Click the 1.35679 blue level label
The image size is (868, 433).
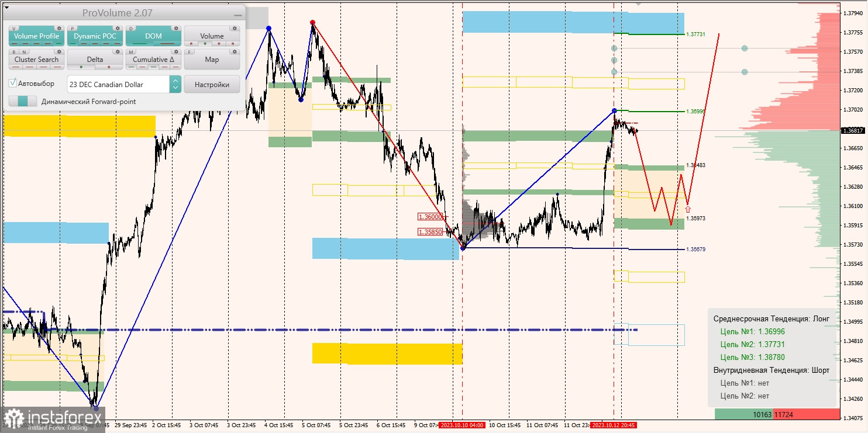(696, 250)
